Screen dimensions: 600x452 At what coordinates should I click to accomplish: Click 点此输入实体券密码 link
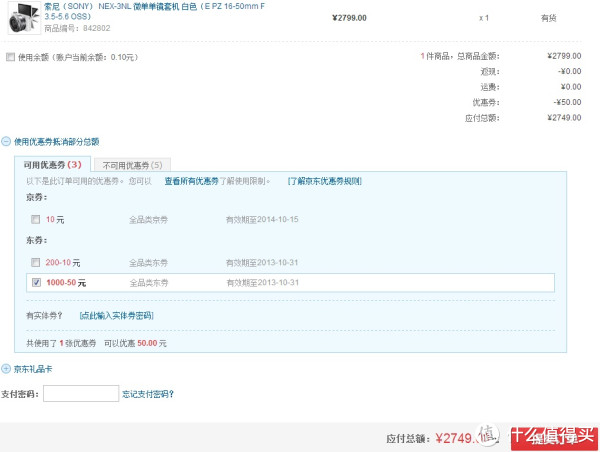[x=117, y=316]
